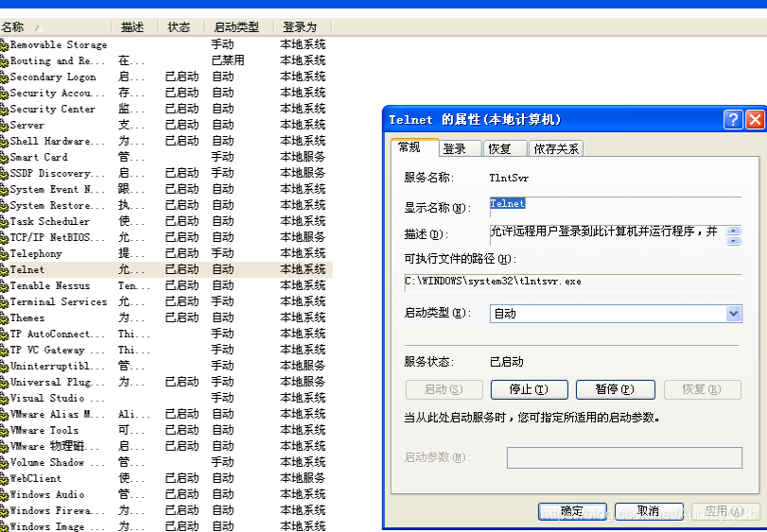Image resolution: width=767 pixels, height=532 pixels.
Task: Select the Uninterruptibl... service
Action: point(166,367)
